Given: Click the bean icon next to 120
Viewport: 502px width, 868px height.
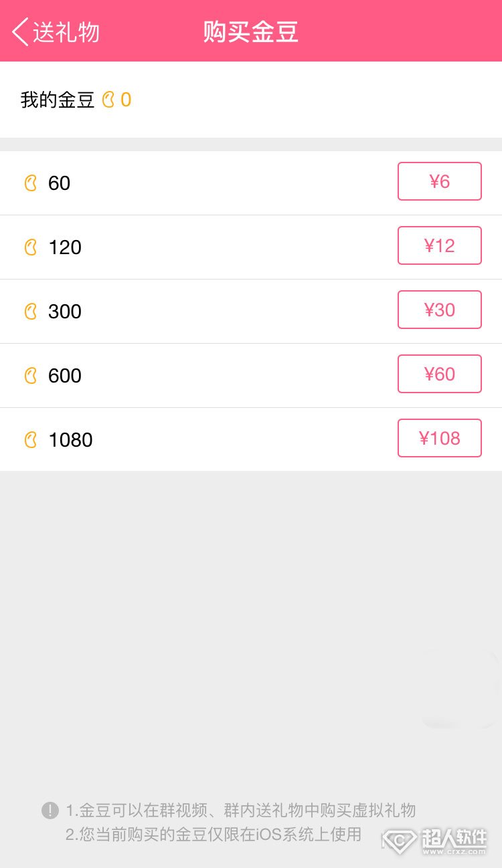Looking at the screenshot, I should pos(31,247).
